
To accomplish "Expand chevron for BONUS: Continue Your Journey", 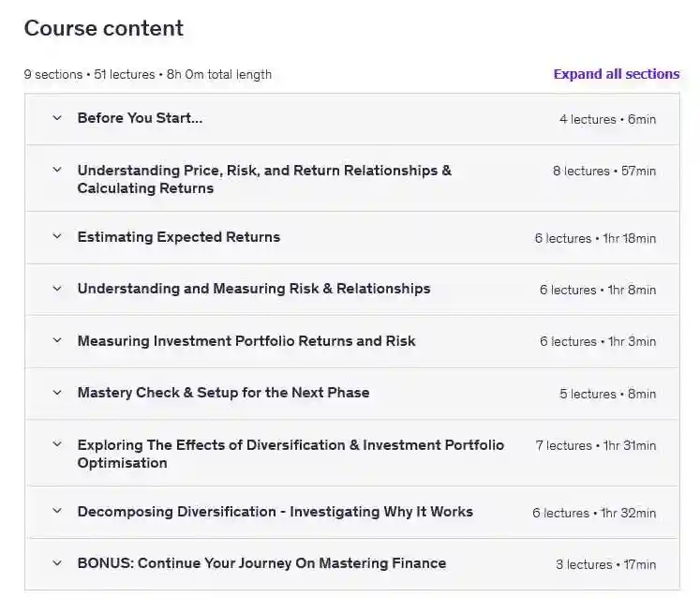I will (x=57, y=563).
